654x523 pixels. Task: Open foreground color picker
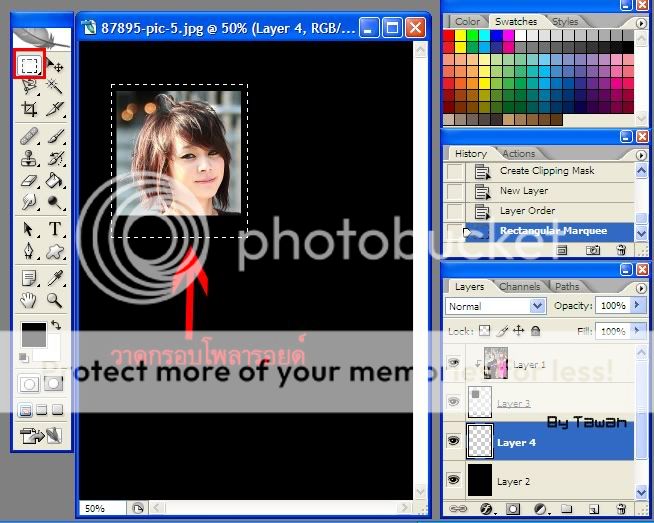coord(33,334)
